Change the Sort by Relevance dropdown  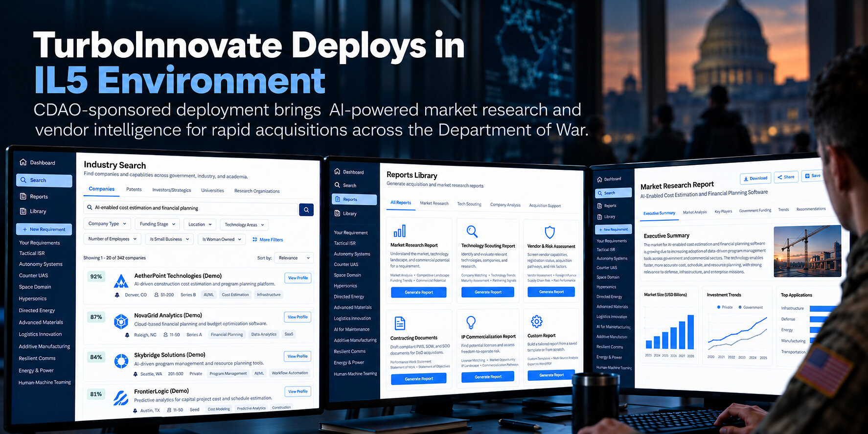click(x=295, y=258)
